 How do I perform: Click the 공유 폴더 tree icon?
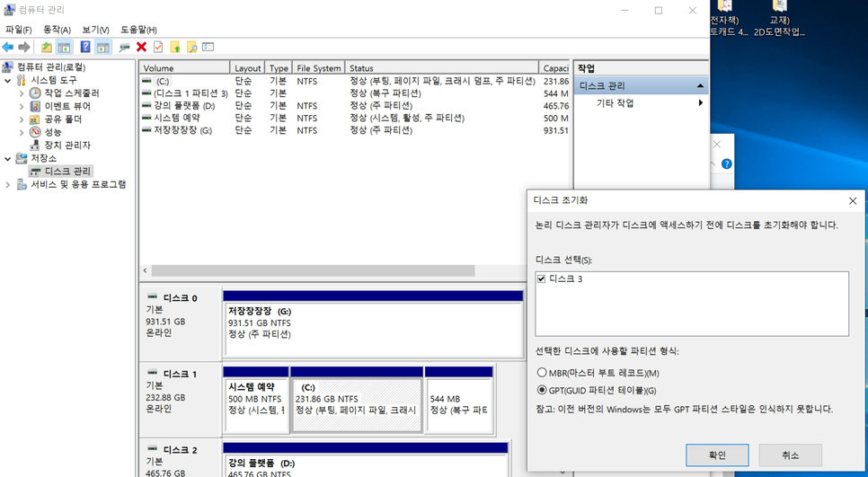pyautogui.click(x=35, y=119)
